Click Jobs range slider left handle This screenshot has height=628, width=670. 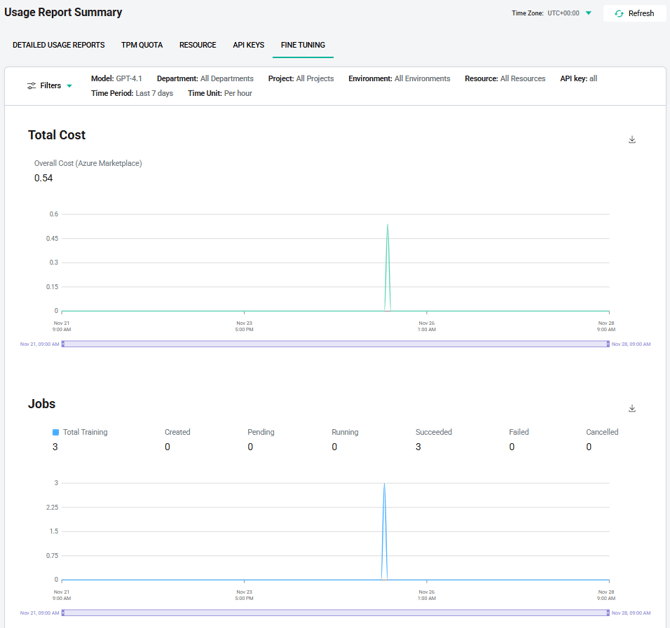click(63, 613)
